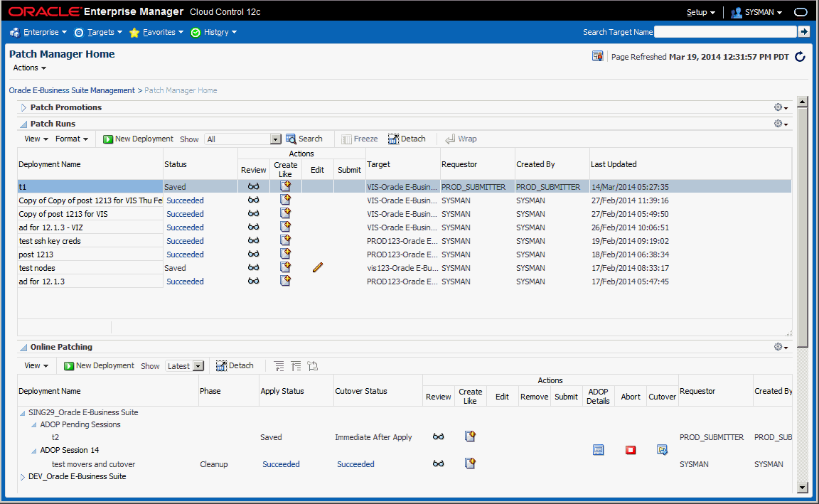The image size is (819, 504).
Task: Click the page scrollbar up arrow
Action: 803,102
